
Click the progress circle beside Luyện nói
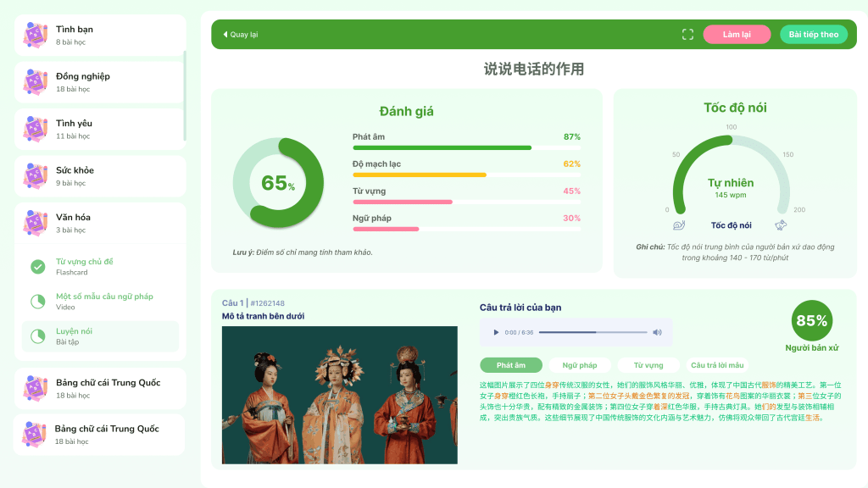point(38,336)
